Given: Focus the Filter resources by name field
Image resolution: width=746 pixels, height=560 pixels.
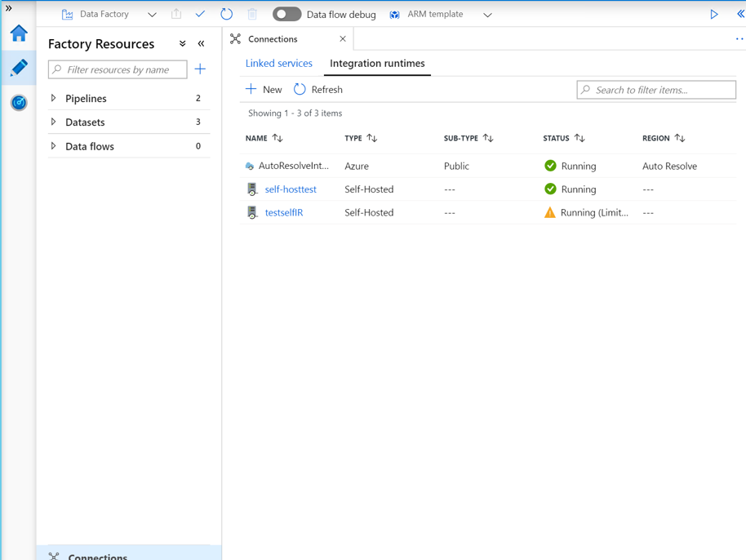Looking at the screenshot, I should pyautogui.click(x=118, y=69).
